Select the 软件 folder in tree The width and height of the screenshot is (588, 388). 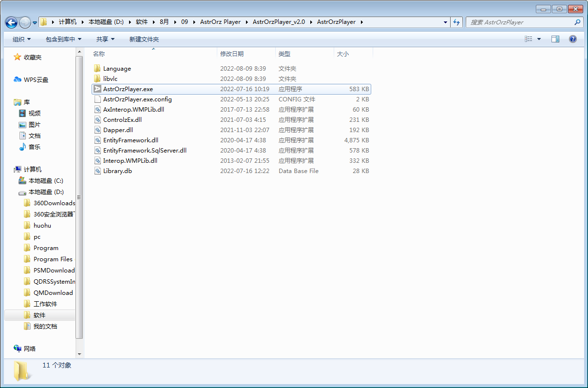tap(39, 315)
